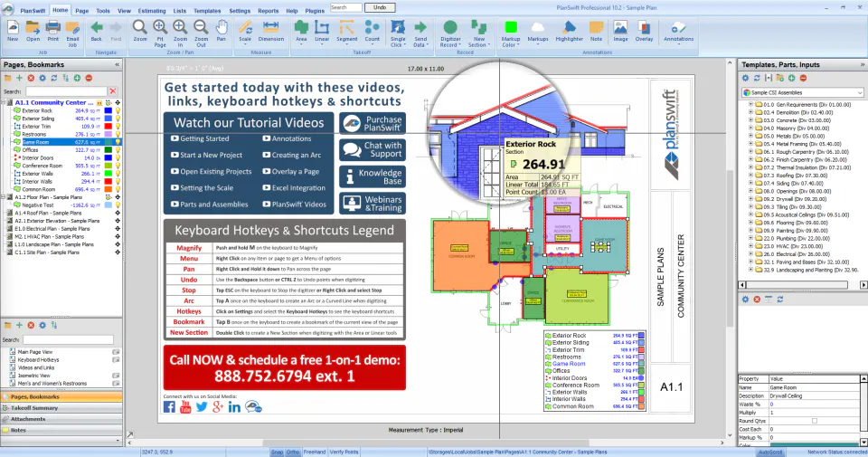Click the Pages panel Search input field

point(66,91)
